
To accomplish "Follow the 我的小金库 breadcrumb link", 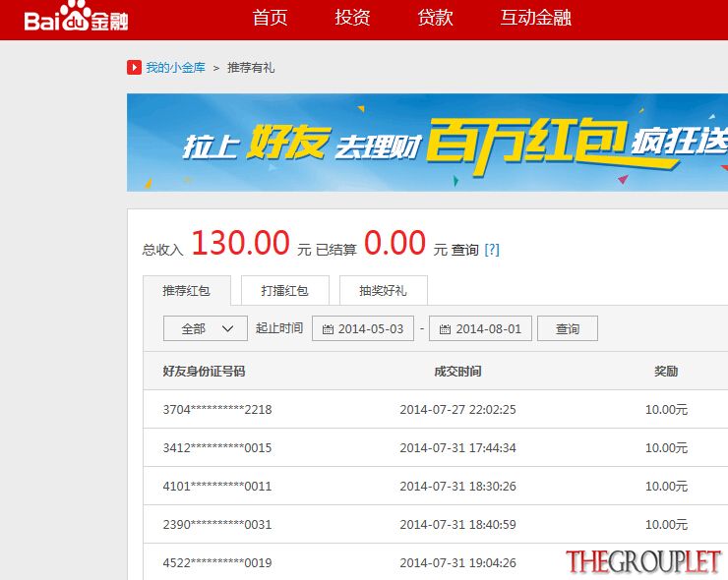I will tap(175, 68).
